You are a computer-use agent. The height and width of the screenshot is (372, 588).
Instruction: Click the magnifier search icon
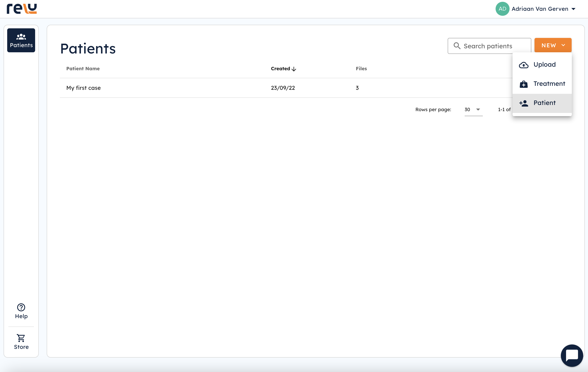tap(457, 46)
